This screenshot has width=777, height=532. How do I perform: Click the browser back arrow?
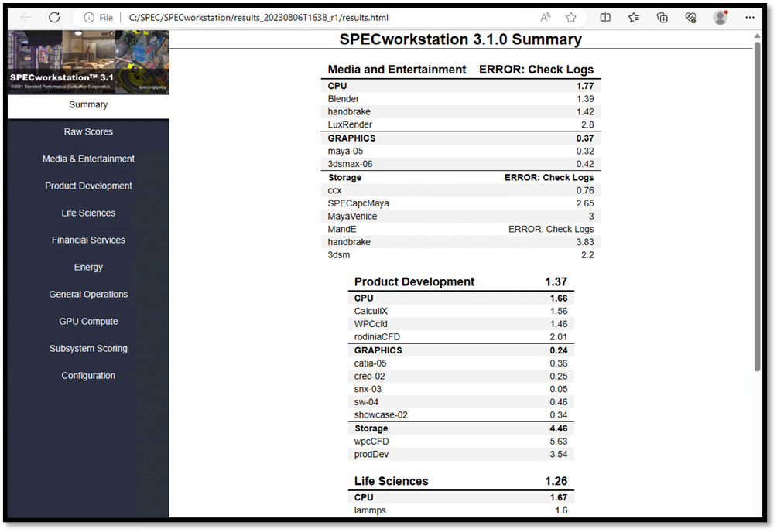click(x=26, y=17)
